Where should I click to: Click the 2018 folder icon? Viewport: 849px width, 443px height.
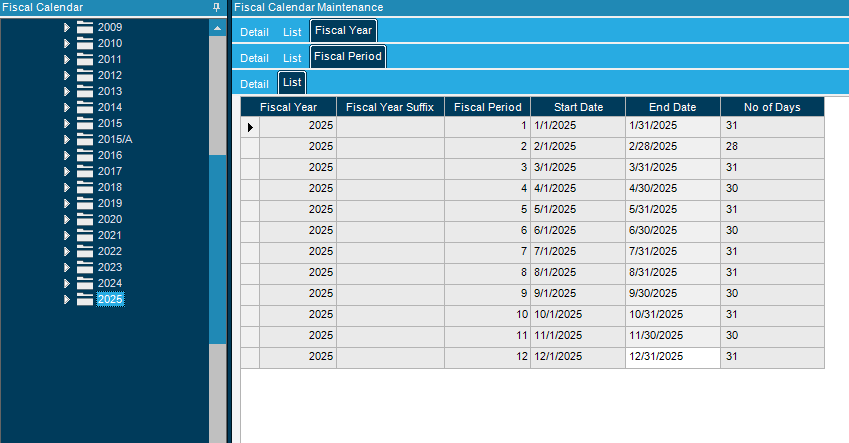click(85, 187)
